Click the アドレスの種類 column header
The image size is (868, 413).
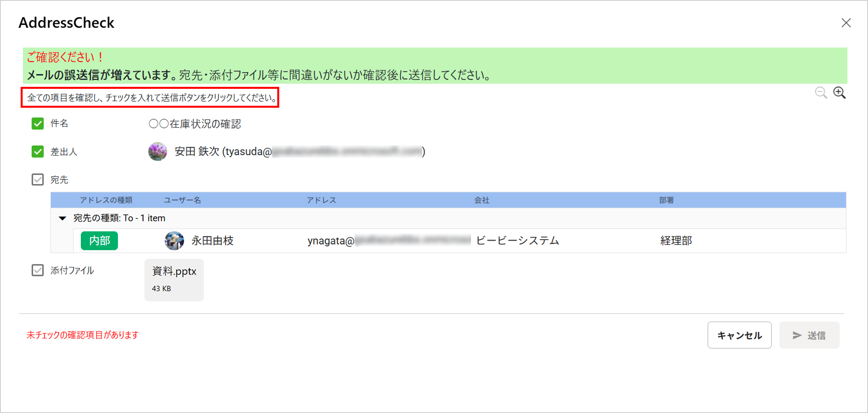coord(106,200)
